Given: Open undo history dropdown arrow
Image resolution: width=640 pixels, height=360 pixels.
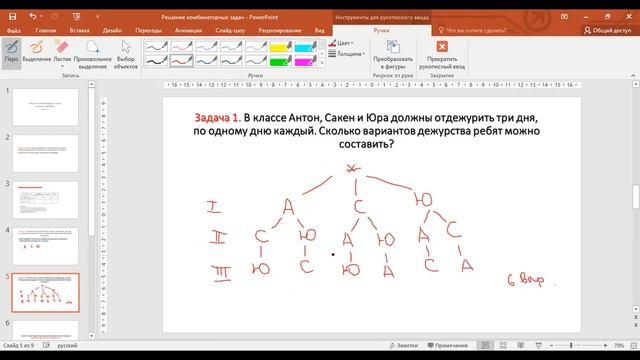Looking at the screenshot, I should point(42,16).
